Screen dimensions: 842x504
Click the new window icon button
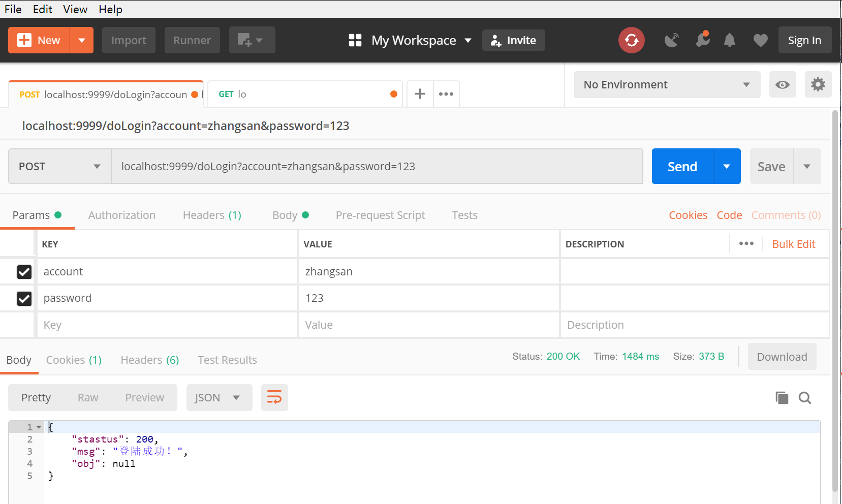click(x=252, y=40)
